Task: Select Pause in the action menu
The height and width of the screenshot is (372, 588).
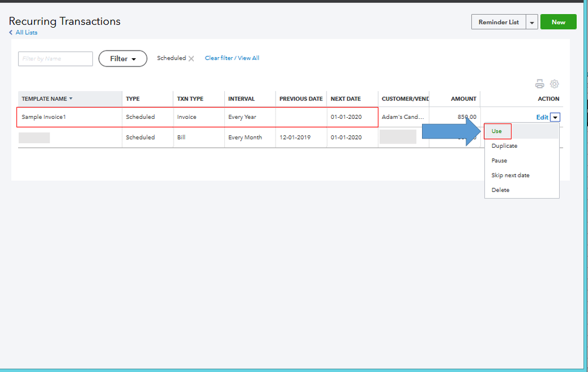Action: coord(499,161)
